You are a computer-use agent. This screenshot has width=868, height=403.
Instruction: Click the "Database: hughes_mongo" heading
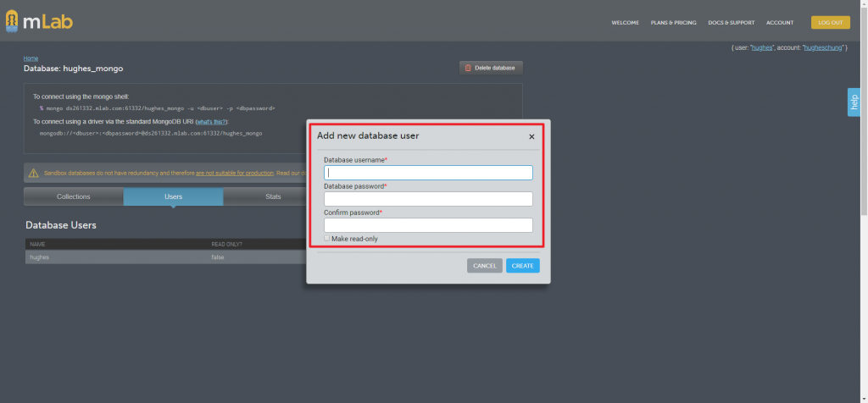click(x=73, y=69)
